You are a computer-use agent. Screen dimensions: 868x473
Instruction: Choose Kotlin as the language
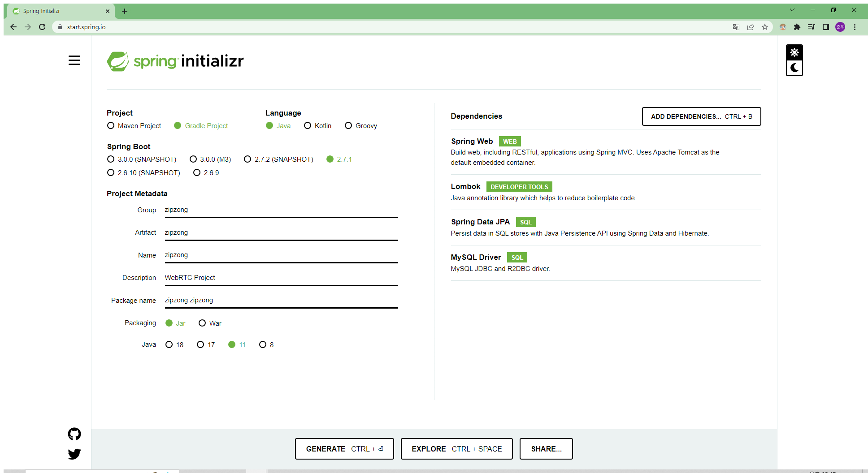(x=317, y=126)
